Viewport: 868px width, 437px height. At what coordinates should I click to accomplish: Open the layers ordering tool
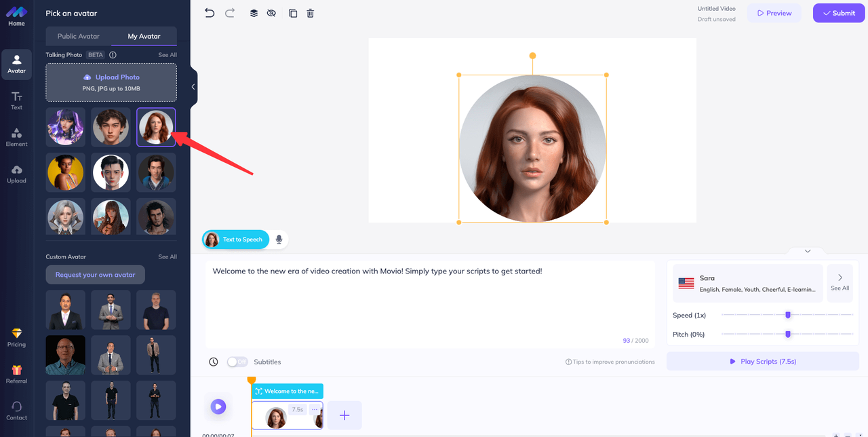coord(254,13)
